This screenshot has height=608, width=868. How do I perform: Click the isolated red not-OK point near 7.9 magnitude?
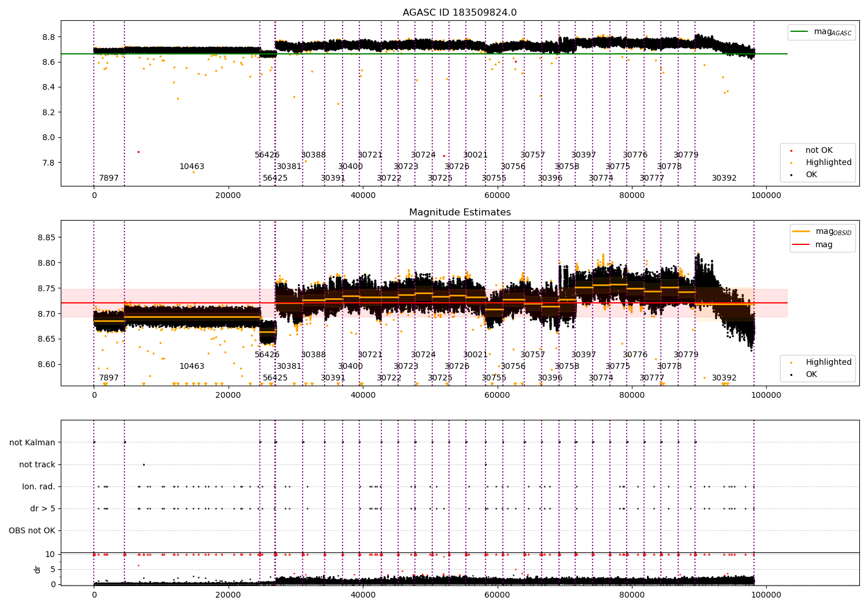click(138, 152)
